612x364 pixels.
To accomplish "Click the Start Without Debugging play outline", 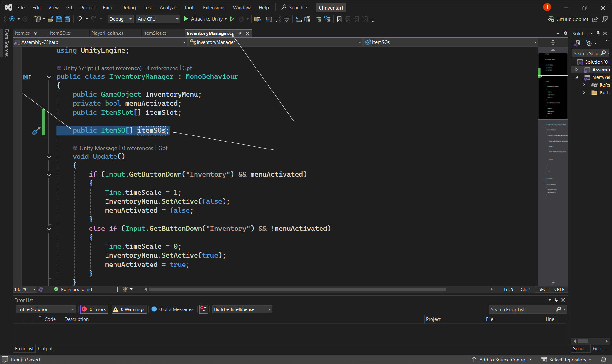I will click(x=232, y=19).
